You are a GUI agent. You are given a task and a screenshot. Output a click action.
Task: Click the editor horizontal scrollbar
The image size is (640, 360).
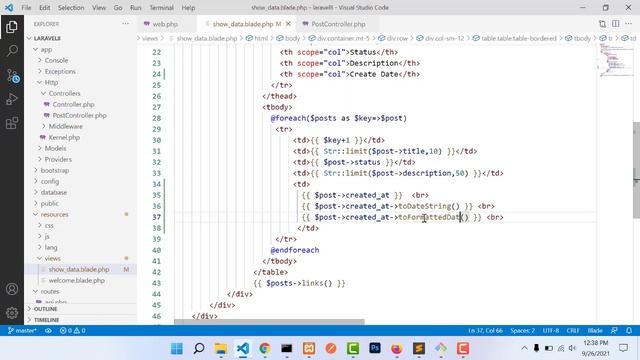point(269,322)
